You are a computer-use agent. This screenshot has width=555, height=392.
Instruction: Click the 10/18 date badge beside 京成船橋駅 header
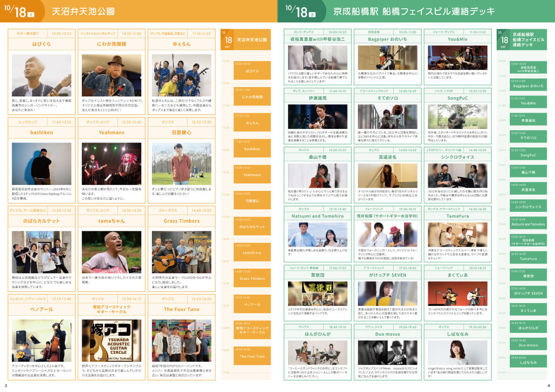point(301,12)
